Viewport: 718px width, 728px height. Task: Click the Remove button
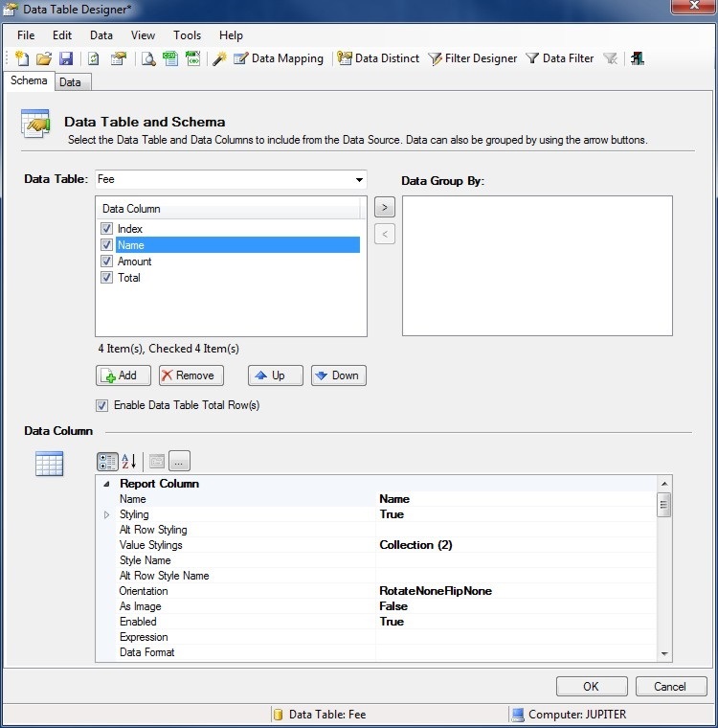click(191, 375)
